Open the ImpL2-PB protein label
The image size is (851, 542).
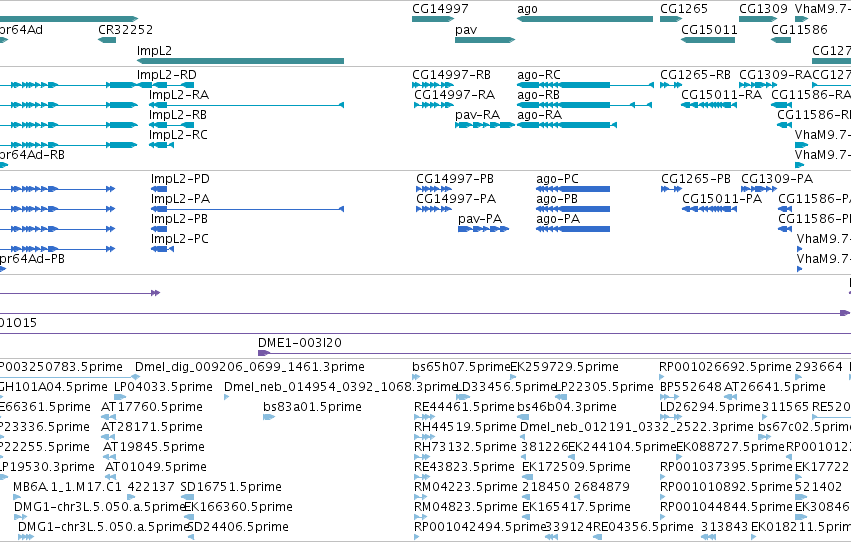click(x=179, y=219)
